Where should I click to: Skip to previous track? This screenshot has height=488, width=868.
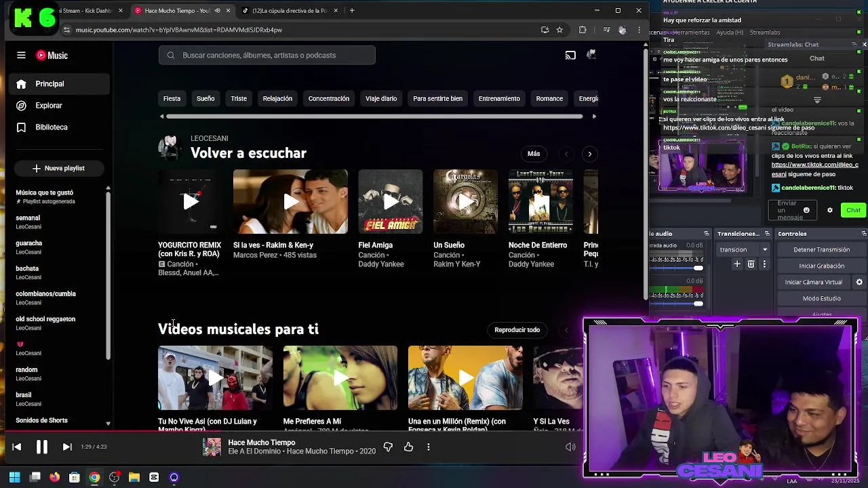click(17, 447)
